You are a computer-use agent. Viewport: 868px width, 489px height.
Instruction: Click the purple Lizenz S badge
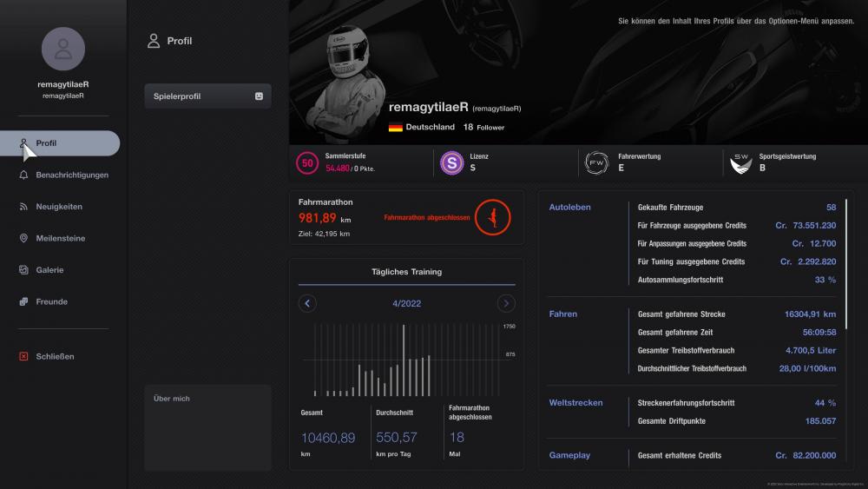pyautogui.click(x=451, y=162)
